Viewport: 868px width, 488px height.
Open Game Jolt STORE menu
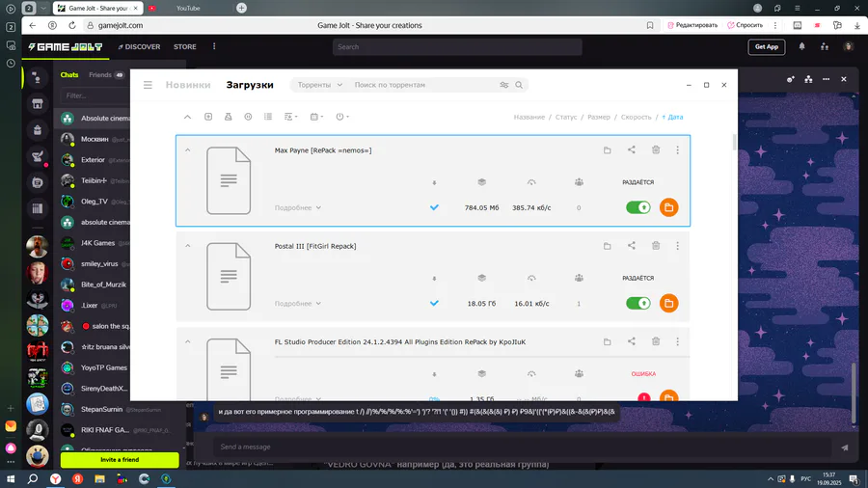[x=185, y=47]
